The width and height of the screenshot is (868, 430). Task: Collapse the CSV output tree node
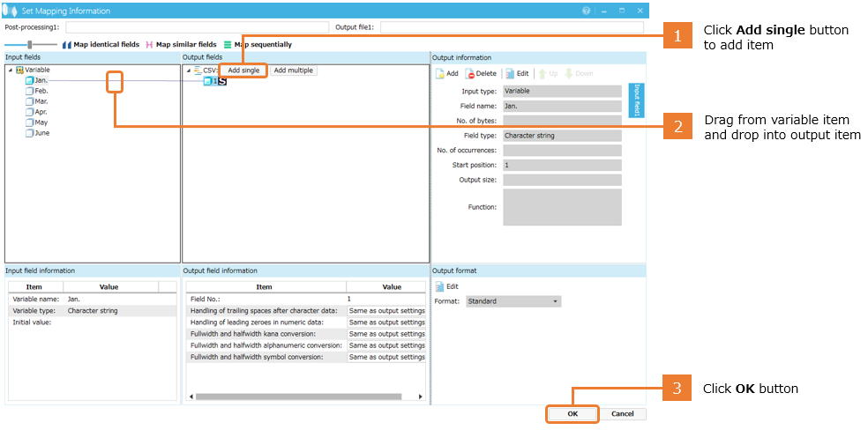tap(187, 70)
